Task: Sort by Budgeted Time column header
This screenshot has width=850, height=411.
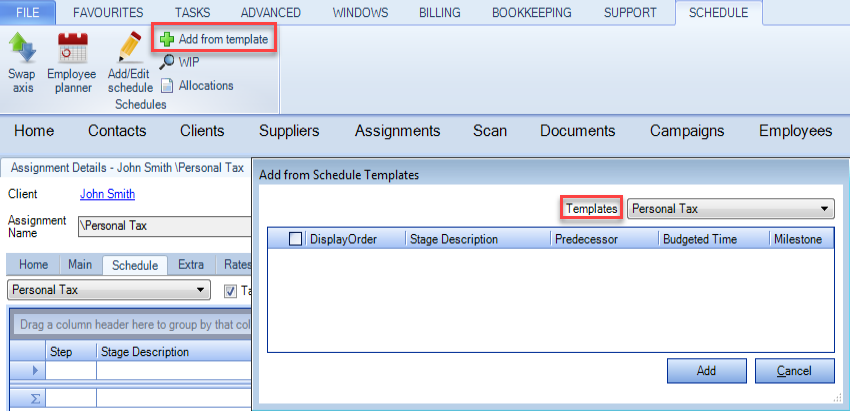Action: pos(713,239)
